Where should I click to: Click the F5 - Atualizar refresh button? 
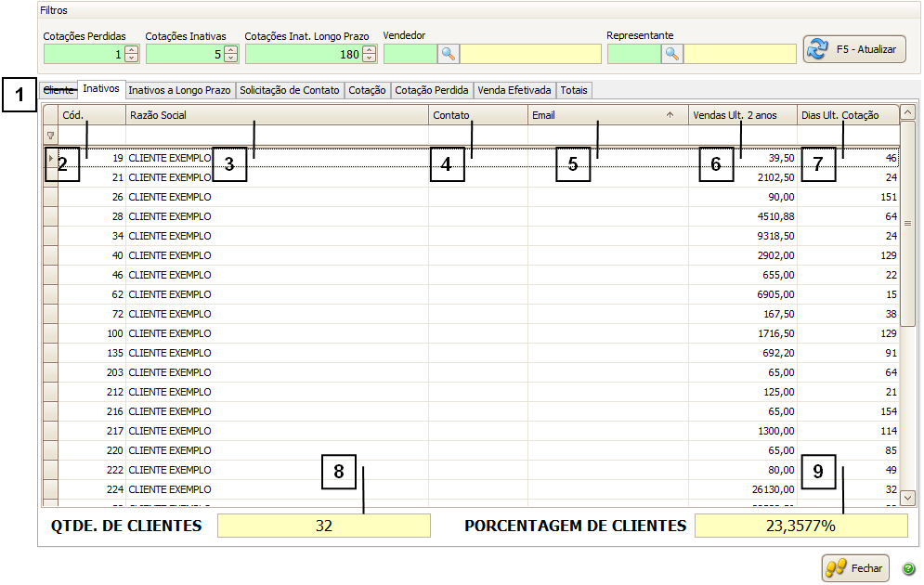(854, 49)
